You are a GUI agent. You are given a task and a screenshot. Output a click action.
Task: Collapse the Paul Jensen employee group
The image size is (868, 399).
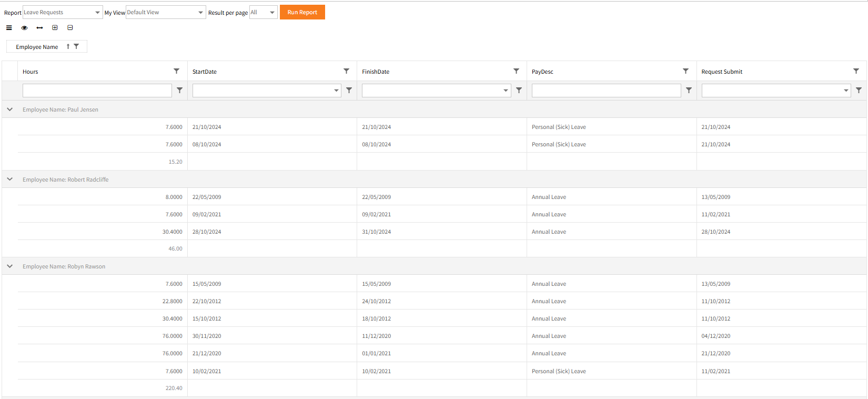(9, 109)
